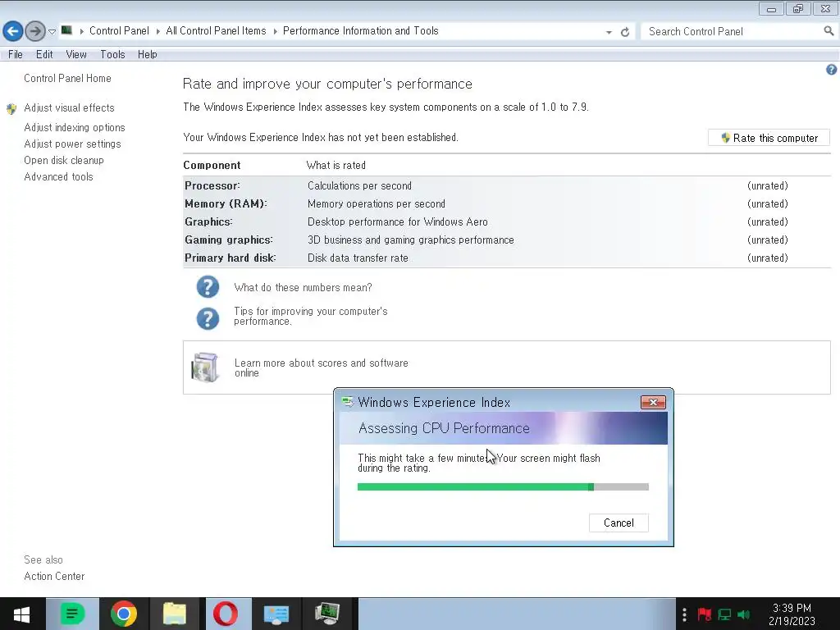Go back with the blue back arrow
This screenshot has height=630, width=840.
(13, 31)
